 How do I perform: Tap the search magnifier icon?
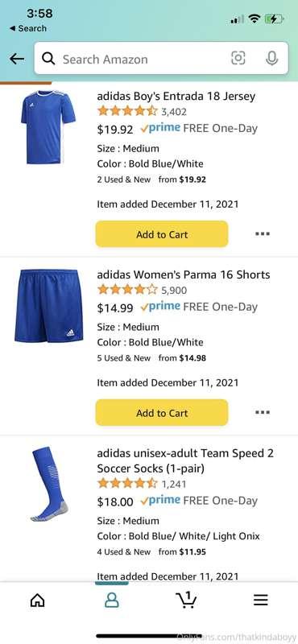click(48, 59)
